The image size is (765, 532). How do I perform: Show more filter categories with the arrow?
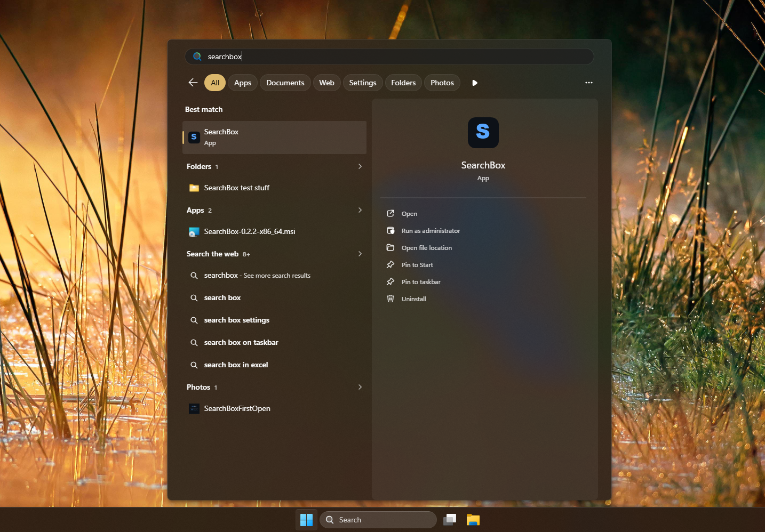coord(475,83)
